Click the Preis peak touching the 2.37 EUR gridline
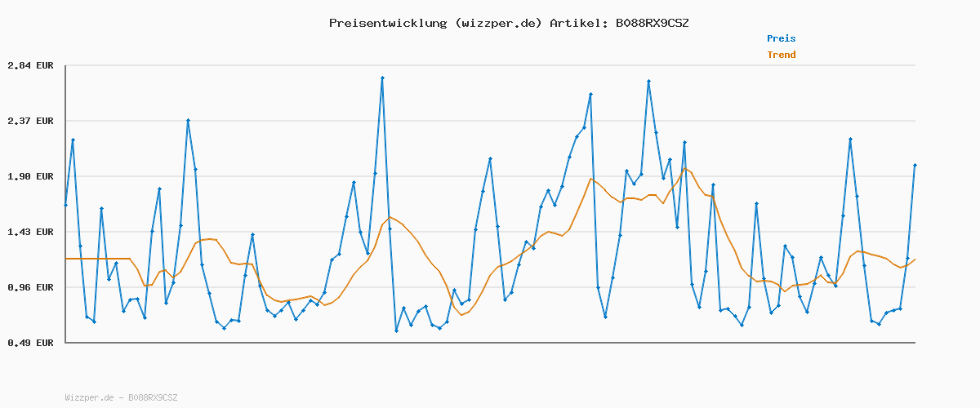Viewport: 980px width, 408px height. coord(188,121)
